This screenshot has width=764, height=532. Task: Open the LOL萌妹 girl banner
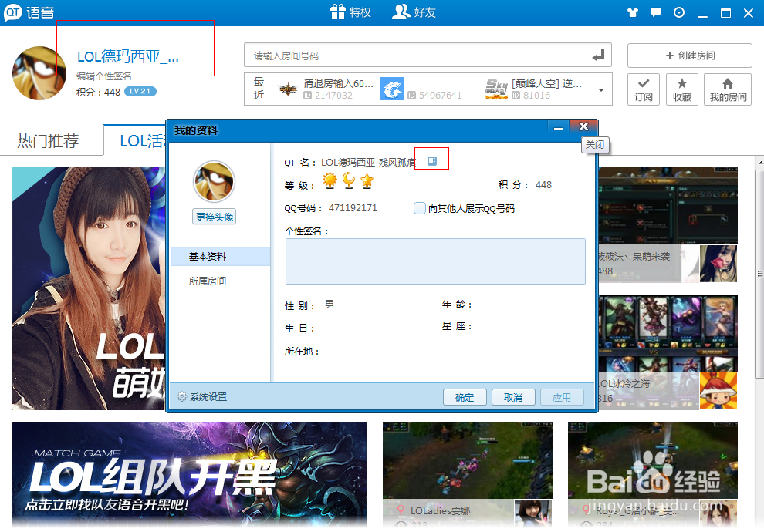89,288
